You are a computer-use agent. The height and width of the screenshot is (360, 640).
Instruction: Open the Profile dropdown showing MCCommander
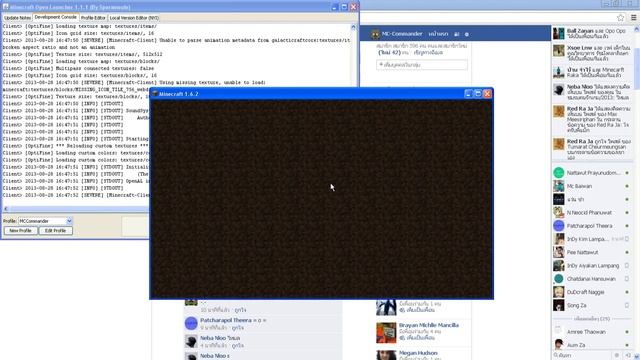click(x=45, y=221)
